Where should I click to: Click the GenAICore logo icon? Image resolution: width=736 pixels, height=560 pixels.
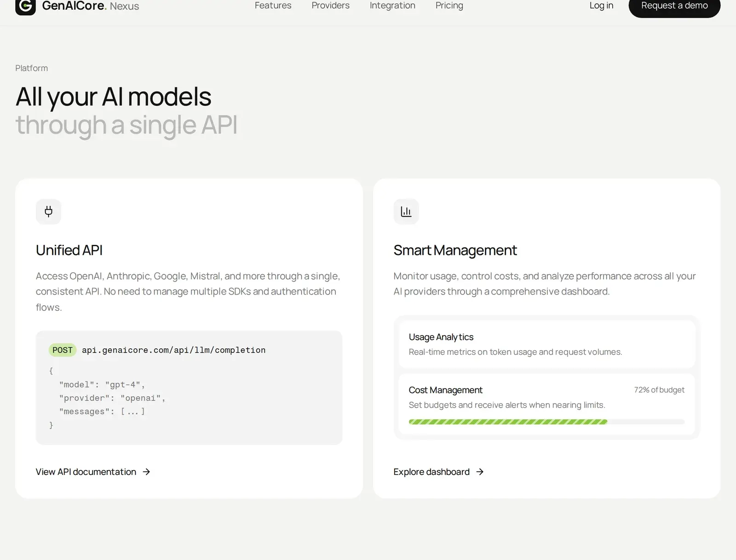[x=25, y=6]
